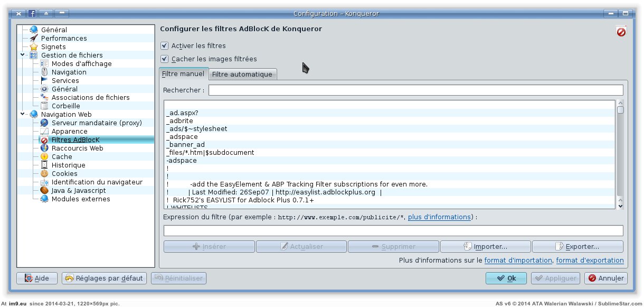Click the Importer... button
644x307 pixels.
pos(485,247)
